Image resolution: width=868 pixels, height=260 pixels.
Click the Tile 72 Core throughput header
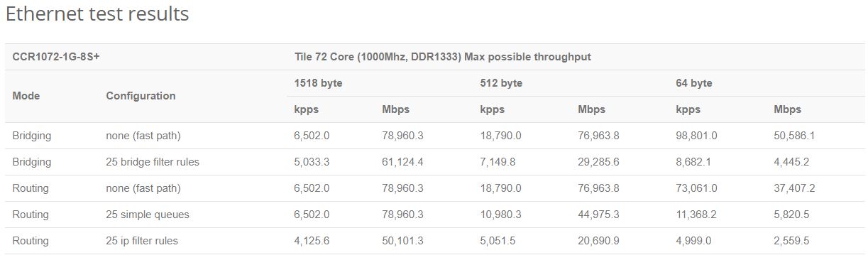(x=443, y=57)
